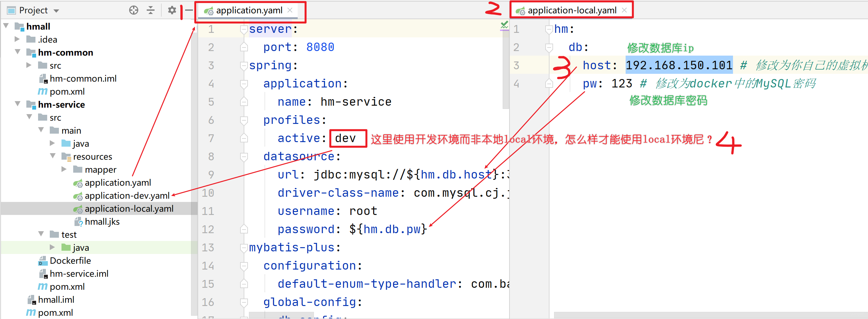Open pom.xml under hm-common
This screenshot has width=868, height=319.
tap(67, 92)
